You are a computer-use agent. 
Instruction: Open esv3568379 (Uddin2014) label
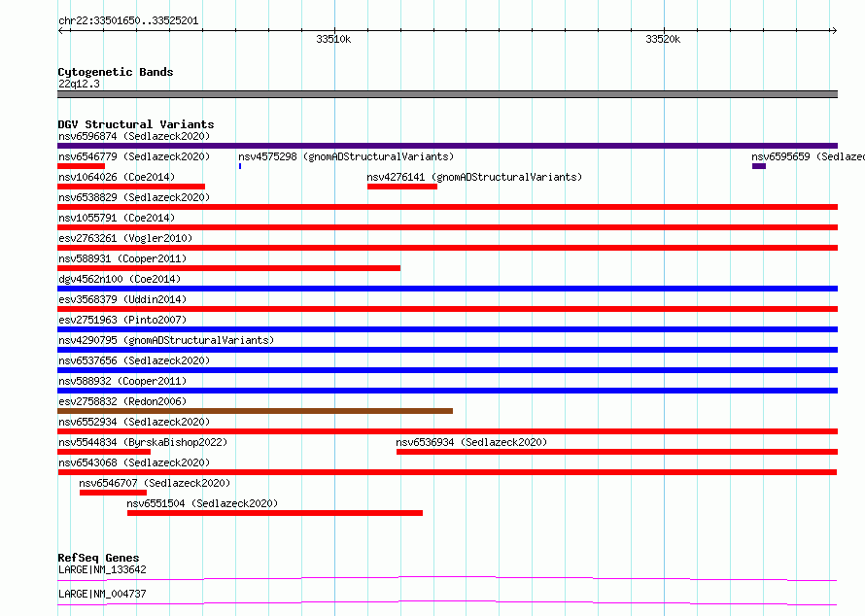(x=122, y=299)
